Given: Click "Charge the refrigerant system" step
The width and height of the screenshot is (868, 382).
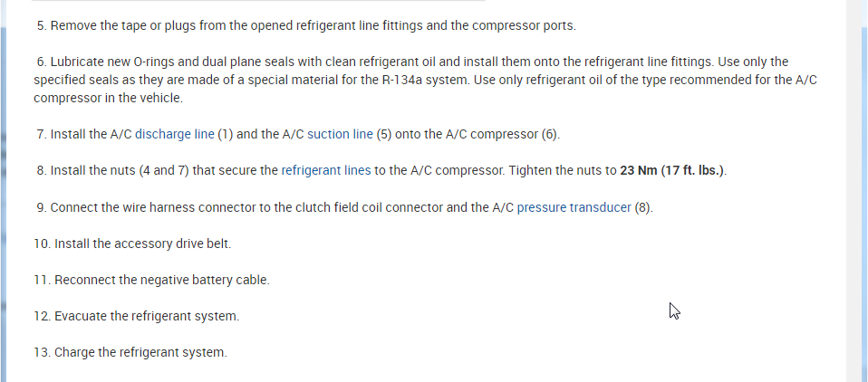Looking at the screenshot, I should (x=140, y=352).
